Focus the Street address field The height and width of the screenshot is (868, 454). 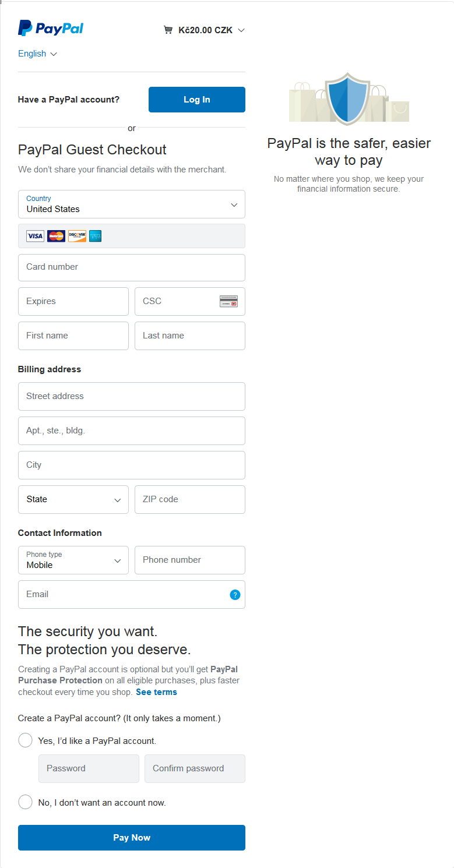pos(132,396)
